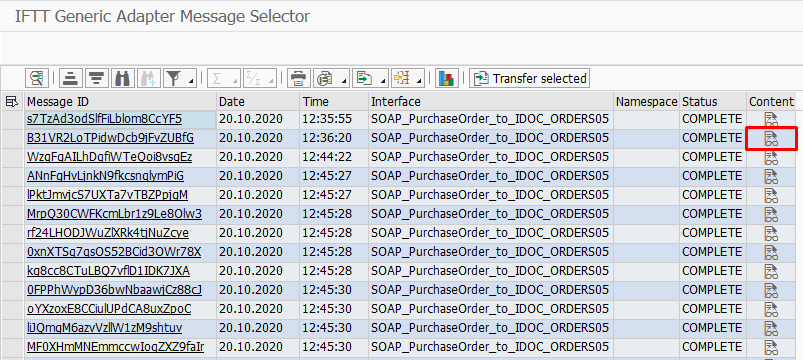The image size is (803, 360).
Task: Open message link MrpQ30CWFKcmLbr1z9Le8Olw3
Action: (115, 214)
